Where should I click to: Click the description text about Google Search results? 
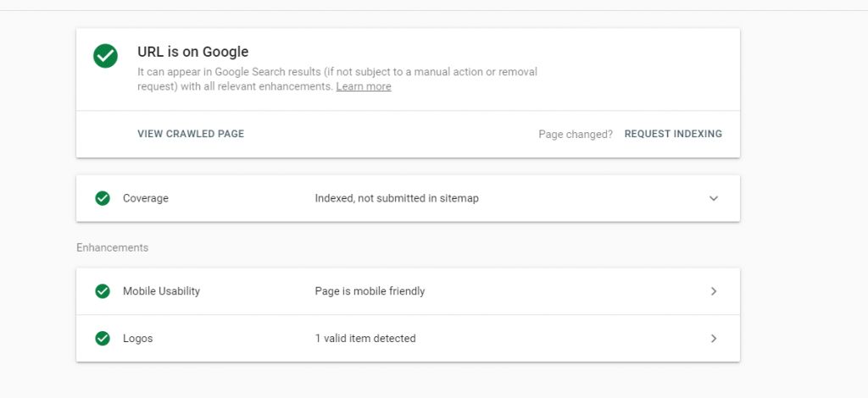[337, 79]
